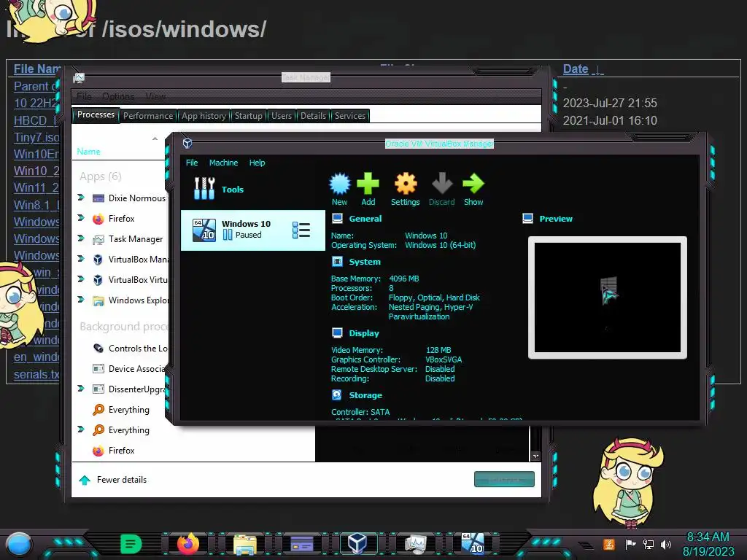The image size is (747, 560).
Task: Open File Explorer from the taskbar
Action: coord(245,544)
